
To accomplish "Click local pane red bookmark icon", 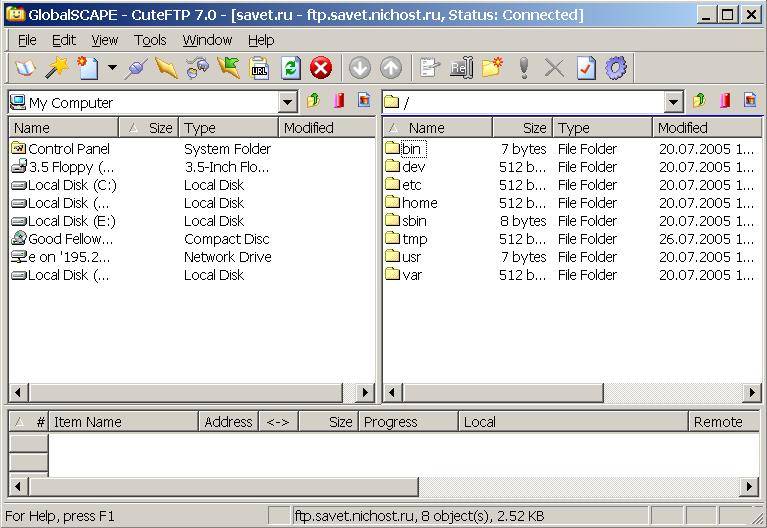I will 339,101.
